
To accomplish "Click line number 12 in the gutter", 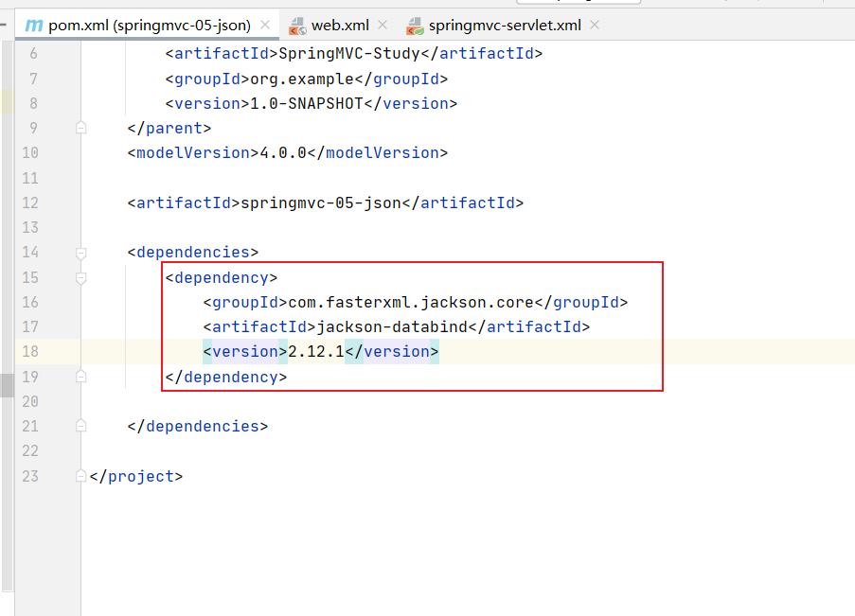I will [28, 202].
